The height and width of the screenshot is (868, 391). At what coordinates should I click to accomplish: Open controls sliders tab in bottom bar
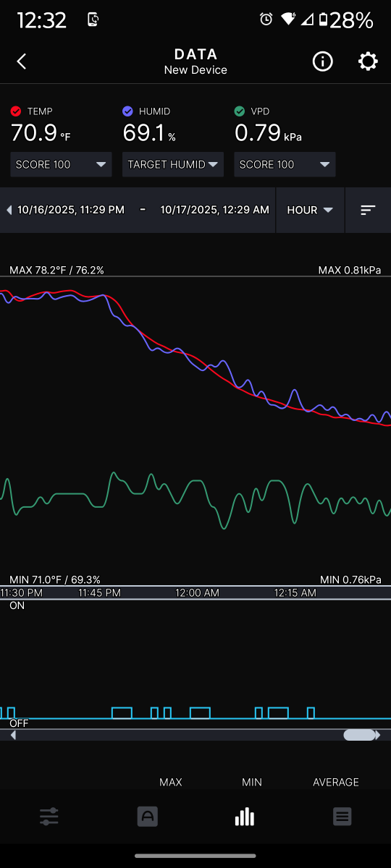(49, 817)
